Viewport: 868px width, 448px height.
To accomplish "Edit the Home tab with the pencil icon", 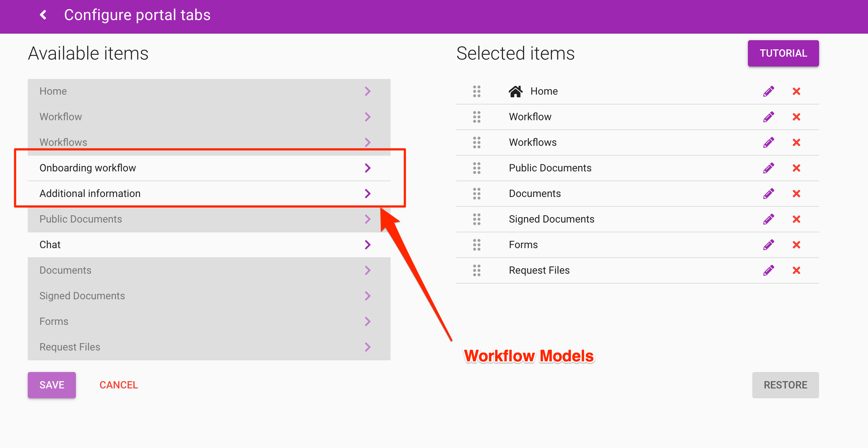I will (768, 91).
